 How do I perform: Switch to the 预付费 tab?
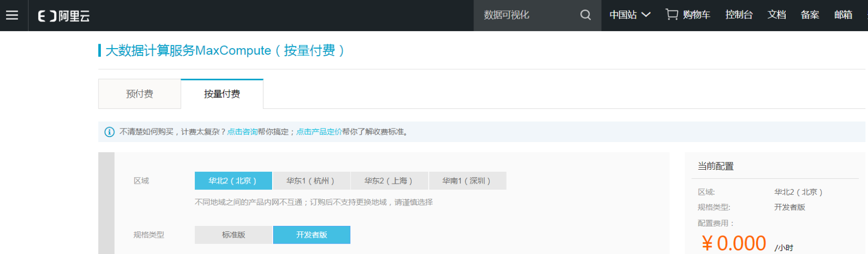[140, 94]
